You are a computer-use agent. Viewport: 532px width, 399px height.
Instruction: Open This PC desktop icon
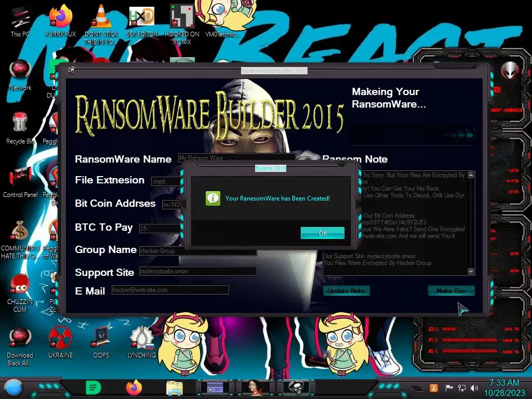coord(20,22)
